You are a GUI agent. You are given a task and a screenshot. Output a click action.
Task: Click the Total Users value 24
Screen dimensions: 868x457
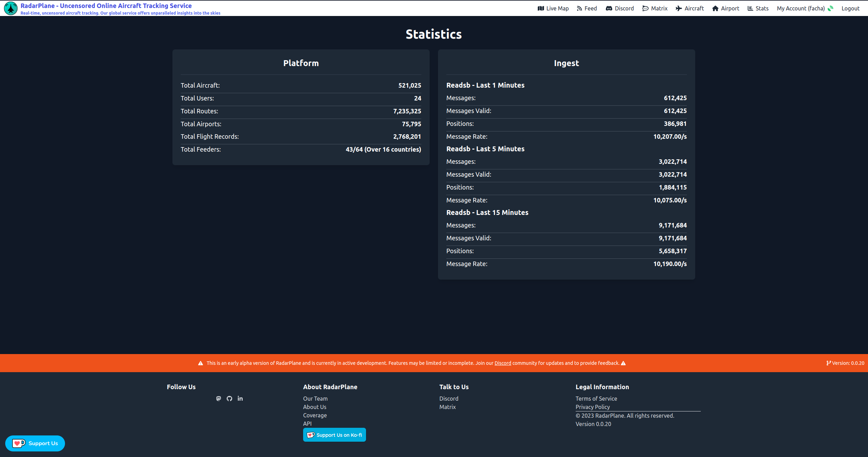(x=417, y=98)
